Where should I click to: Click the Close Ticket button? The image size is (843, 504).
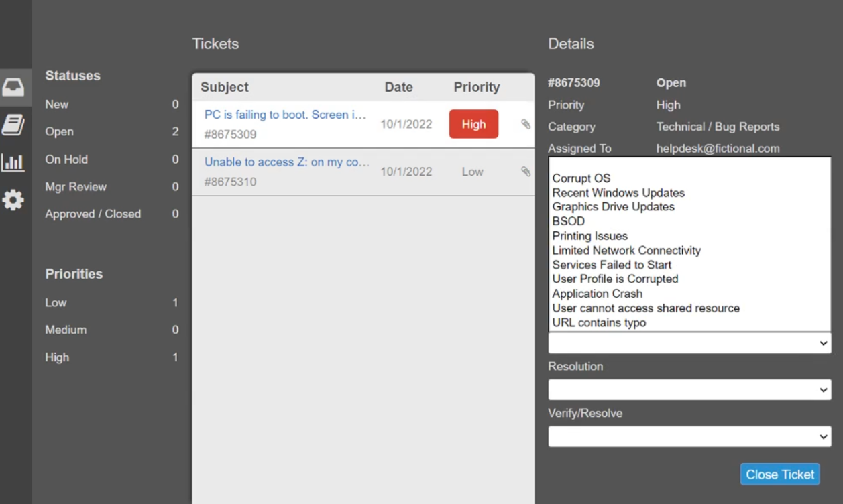click(x=780, y=475)
